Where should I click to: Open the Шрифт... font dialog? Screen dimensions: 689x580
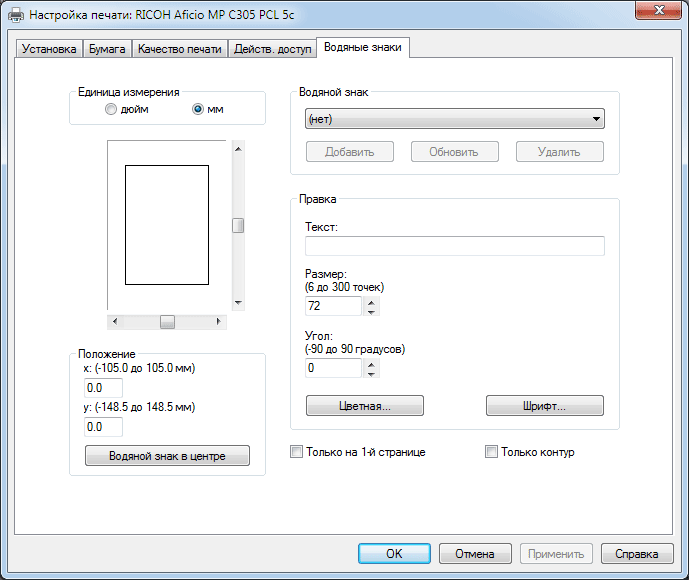pyautogui.click(x=544, y=406)
